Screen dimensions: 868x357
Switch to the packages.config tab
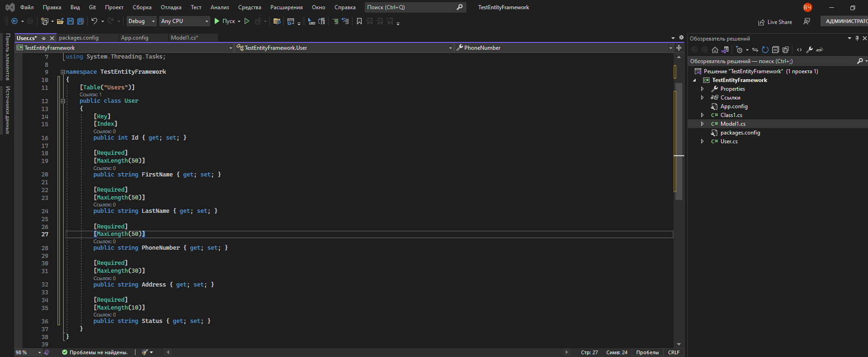point(79,38)
